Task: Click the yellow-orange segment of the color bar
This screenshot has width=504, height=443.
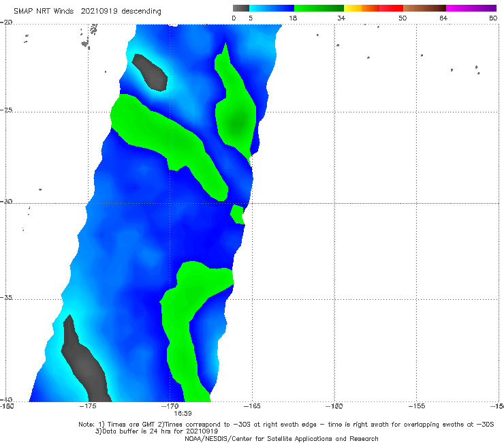Action: click(x=362, y=8)
